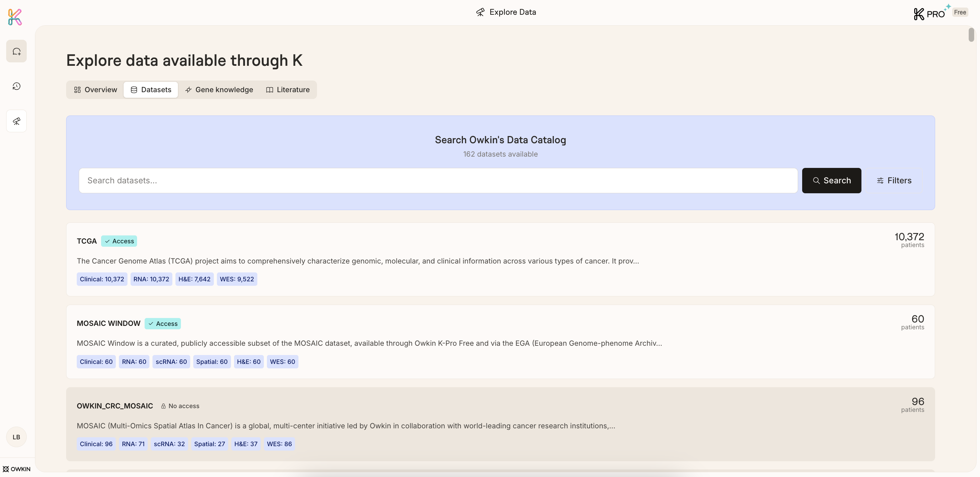
Task: Click the K PRO logo
Action: pyautogui.click(x=929, y=14)
